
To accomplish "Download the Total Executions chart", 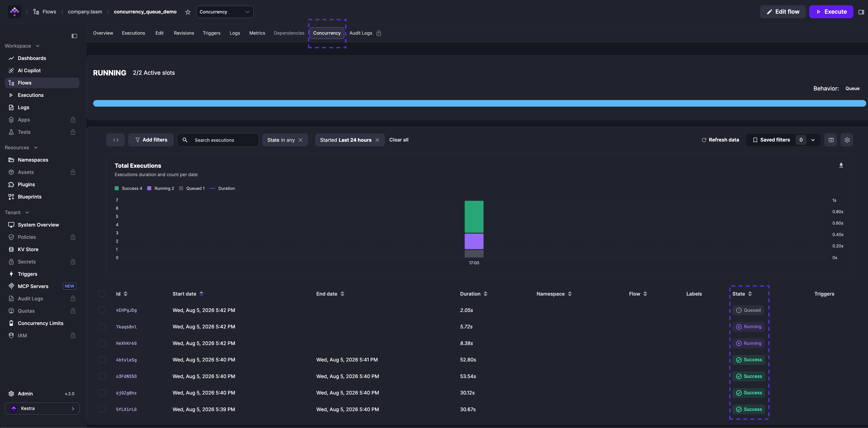I will [x=841, y=165].
